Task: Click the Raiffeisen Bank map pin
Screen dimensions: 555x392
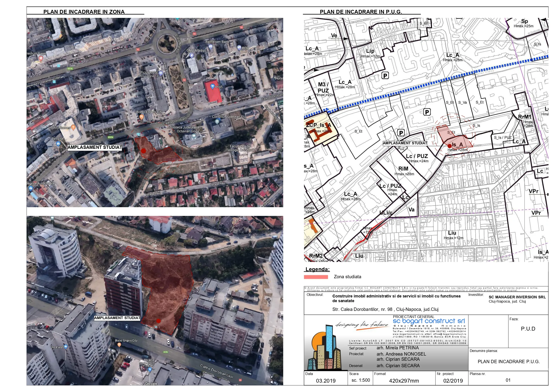Action: click(211, 46)
